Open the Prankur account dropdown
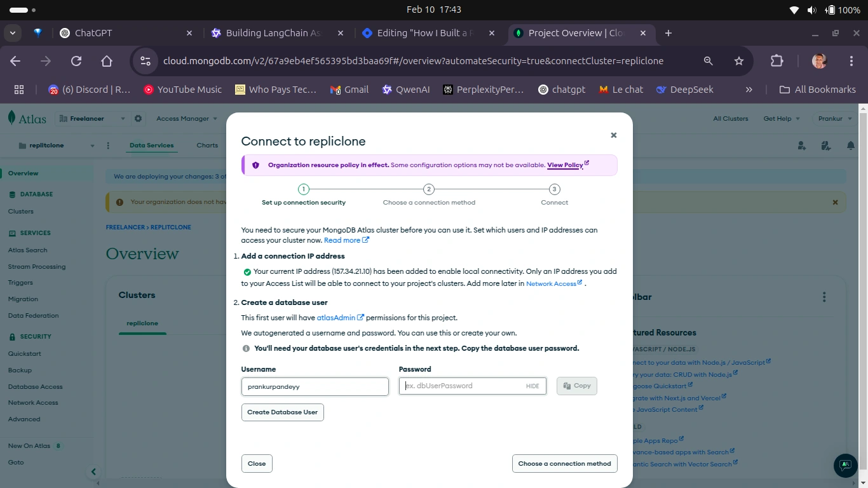The width and height of the screenshot is (868, 488). 834,119
